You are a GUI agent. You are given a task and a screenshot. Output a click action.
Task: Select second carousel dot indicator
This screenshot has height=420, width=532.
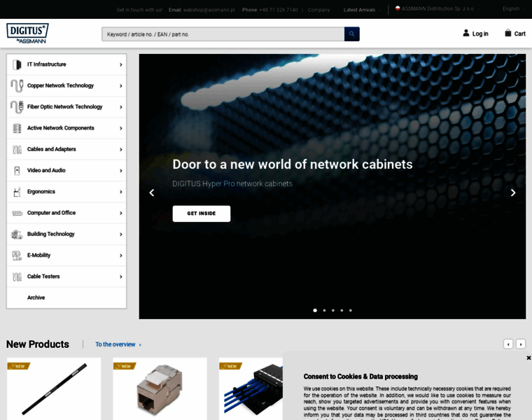pyautogui.click(x=324, y=310)
